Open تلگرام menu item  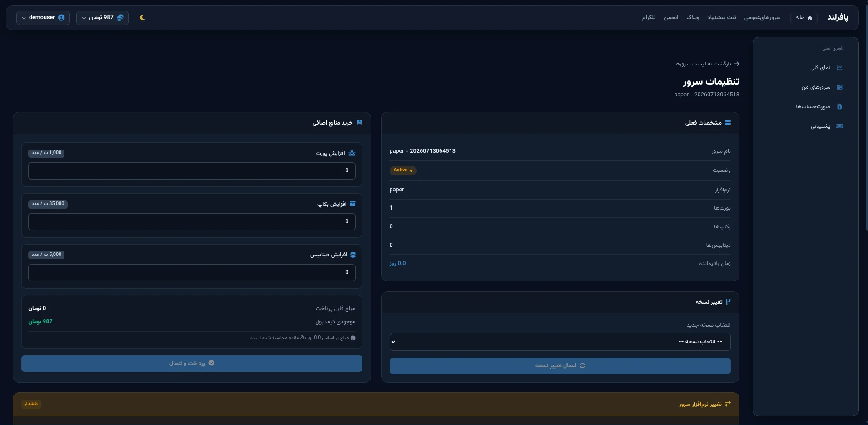(649, 18)
